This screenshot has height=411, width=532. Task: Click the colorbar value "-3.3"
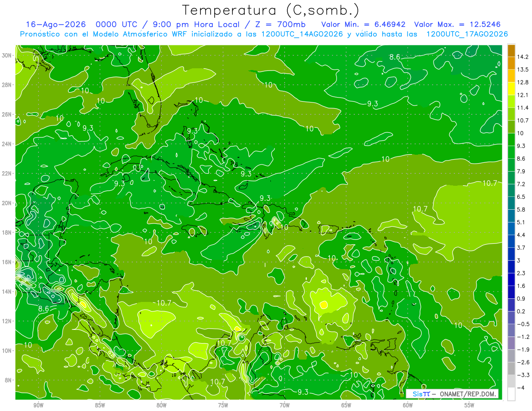pos(523,375)
